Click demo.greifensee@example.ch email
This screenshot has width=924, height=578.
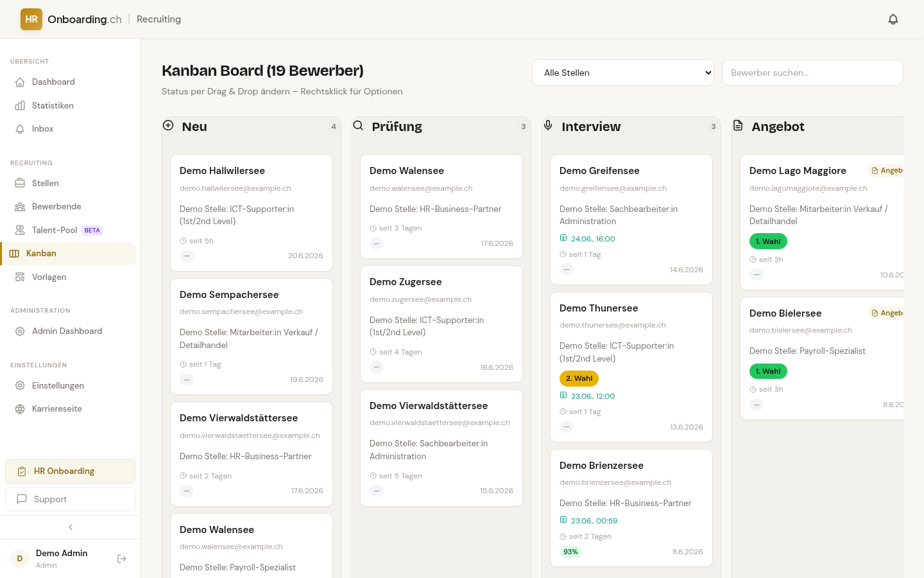tap(613, 188)
